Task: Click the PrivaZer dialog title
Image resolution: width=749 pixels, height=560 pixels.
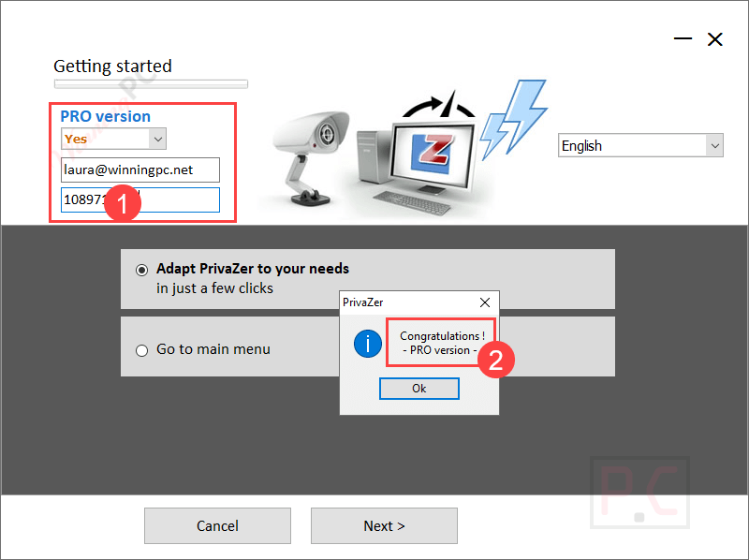Action: click(x=363, y=302)
